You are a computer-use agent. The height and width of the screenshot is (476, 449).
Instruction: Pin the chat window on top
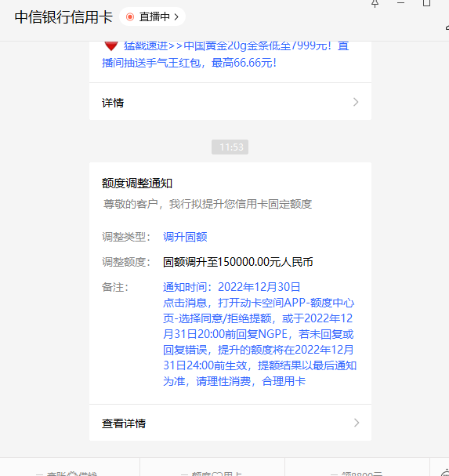pos(375,4)
